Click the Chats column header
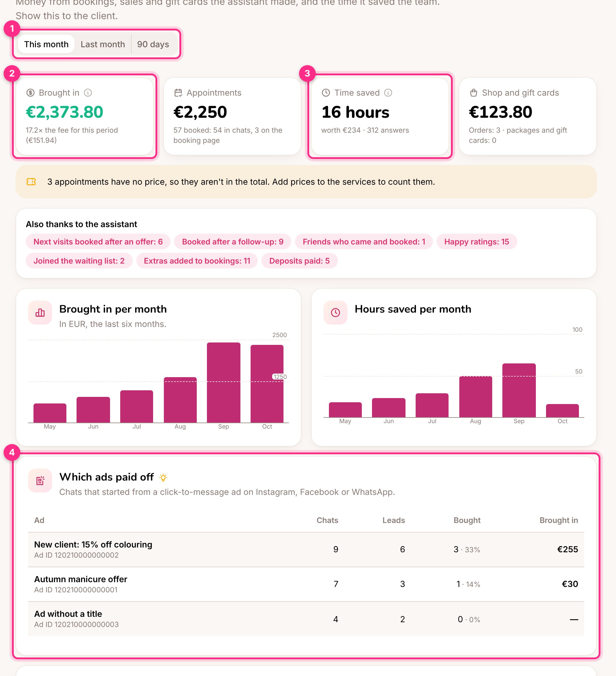This screenshot has height=676, width=616. coord(327,520)
